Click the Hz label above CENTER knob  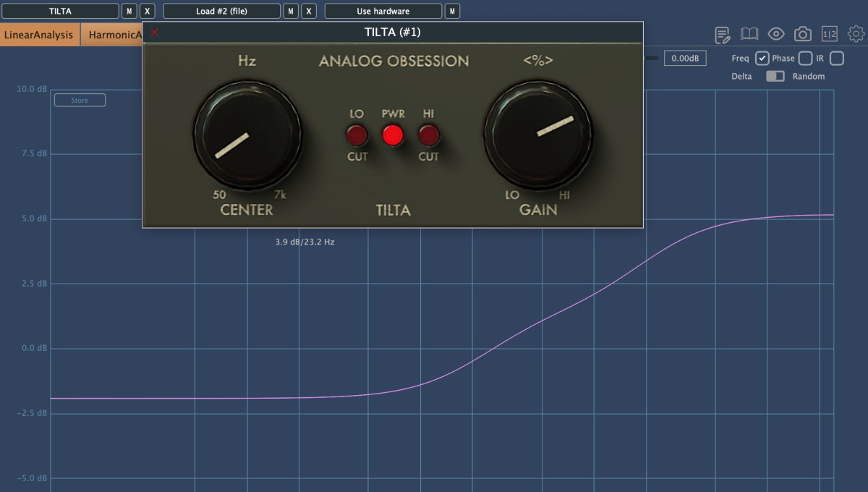tap(247, 61)
